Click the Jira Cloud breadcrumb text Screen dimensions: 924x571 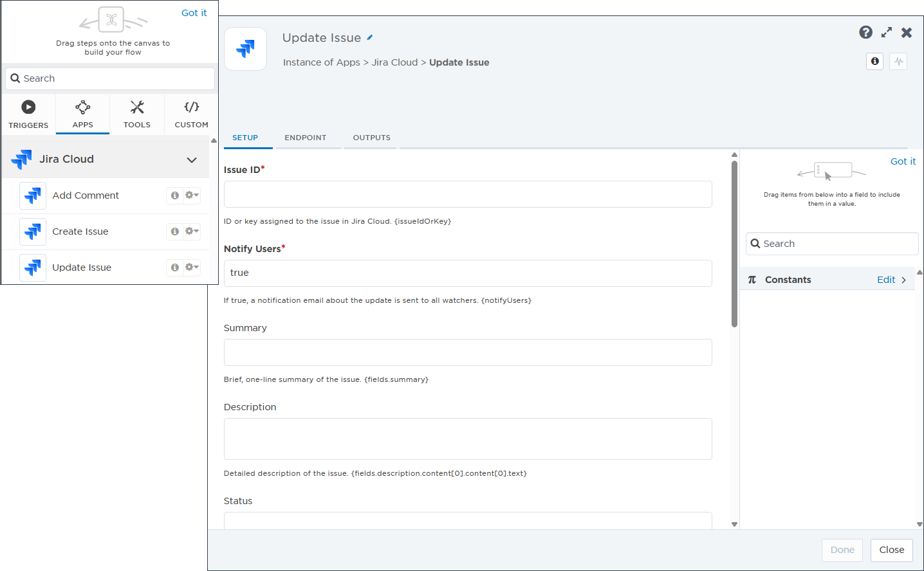point(394,62)
